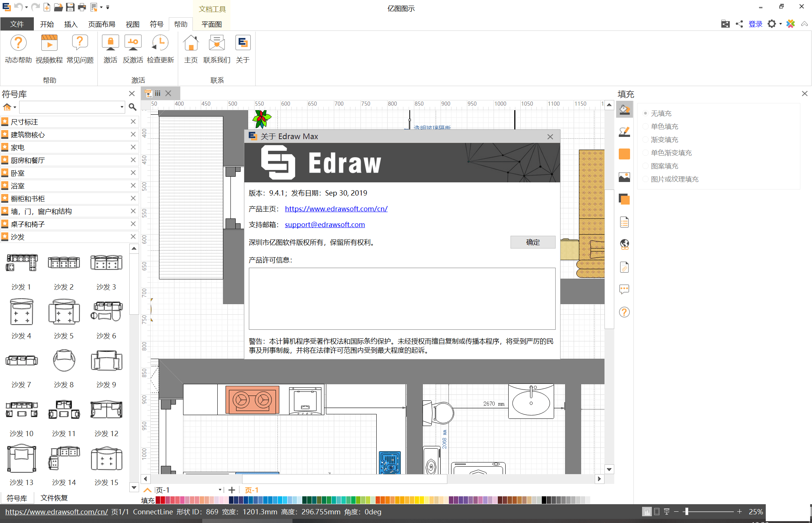Select 单色渐变填充 option

(667, 153)
